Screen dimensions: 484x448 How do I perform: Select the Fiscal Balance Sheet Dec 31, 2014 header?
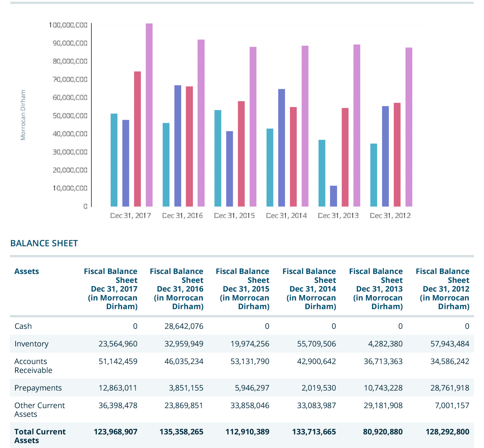click(x=309, y=289)
